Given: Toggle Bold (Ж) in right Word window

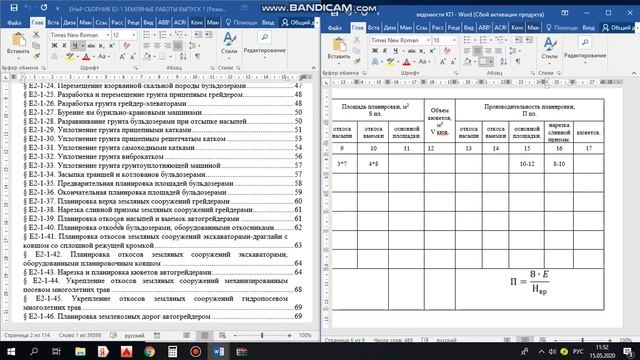Looking at the screenshot, I should [375, 51].
